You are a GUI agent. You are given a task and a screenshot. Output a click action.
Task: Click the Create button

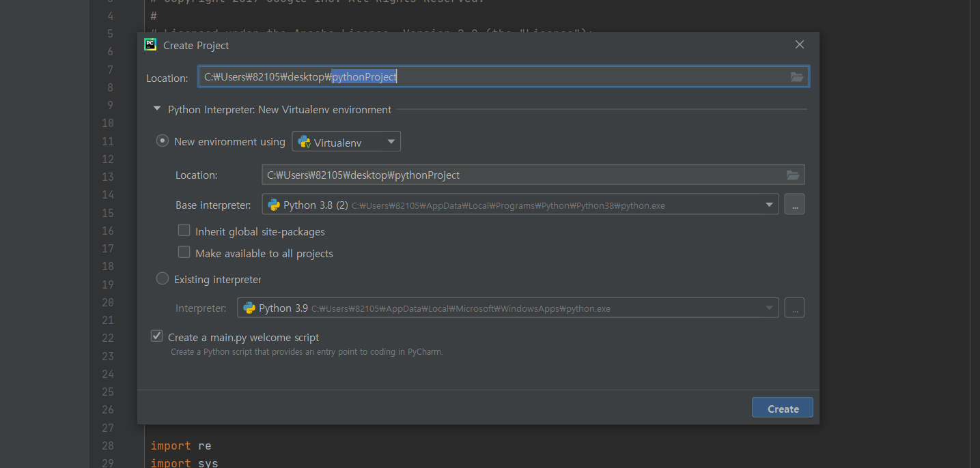tap(783, 408)
